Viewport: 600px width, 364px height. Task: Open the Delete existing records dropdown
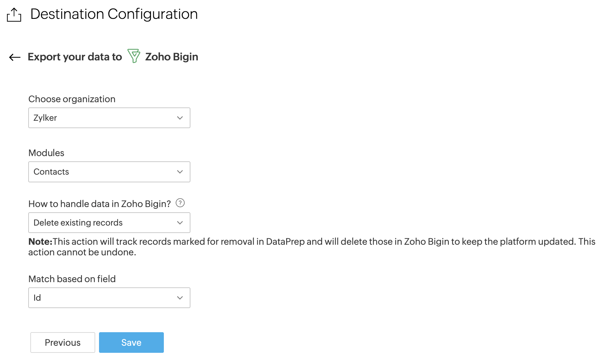click(103, 223)
